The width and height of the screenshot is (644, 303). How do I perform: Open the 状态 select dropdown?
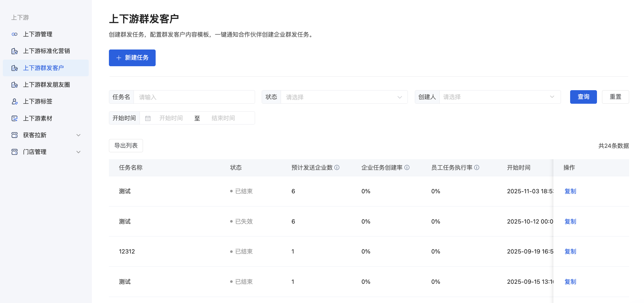pyautogui.click(x=344, y=97)
